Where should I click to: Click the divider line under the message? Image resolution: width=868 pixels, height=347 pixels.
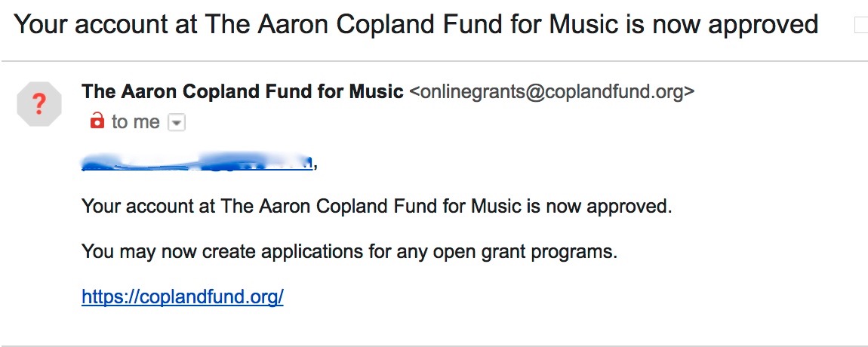434,346
